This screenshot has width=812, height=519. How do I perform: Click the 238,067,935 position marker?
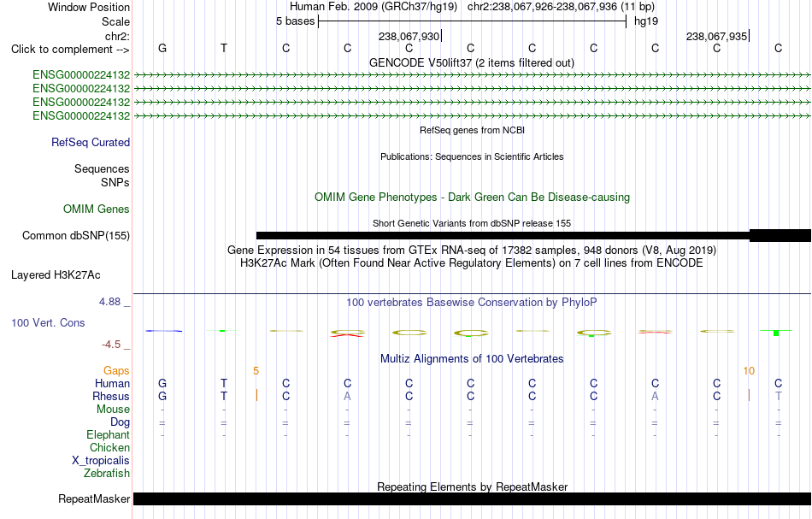716,36
